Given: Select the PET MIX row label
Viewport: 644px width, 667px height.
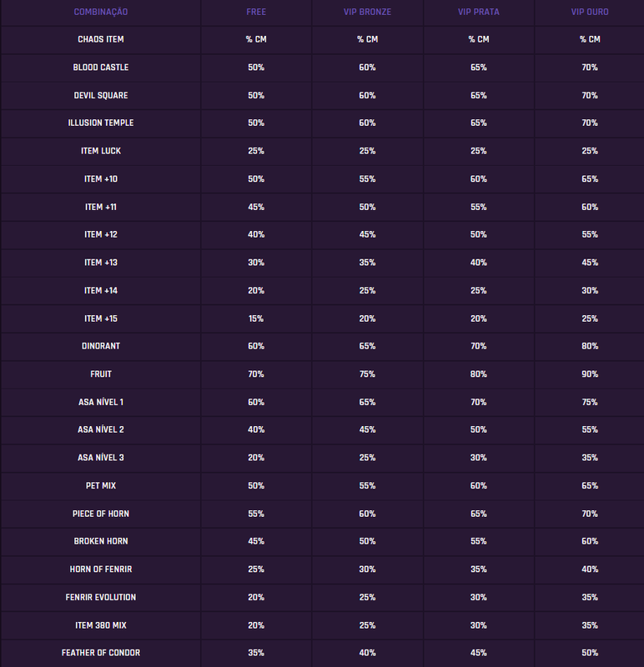Looking at the screenshot, I should [x=101, y=486].
